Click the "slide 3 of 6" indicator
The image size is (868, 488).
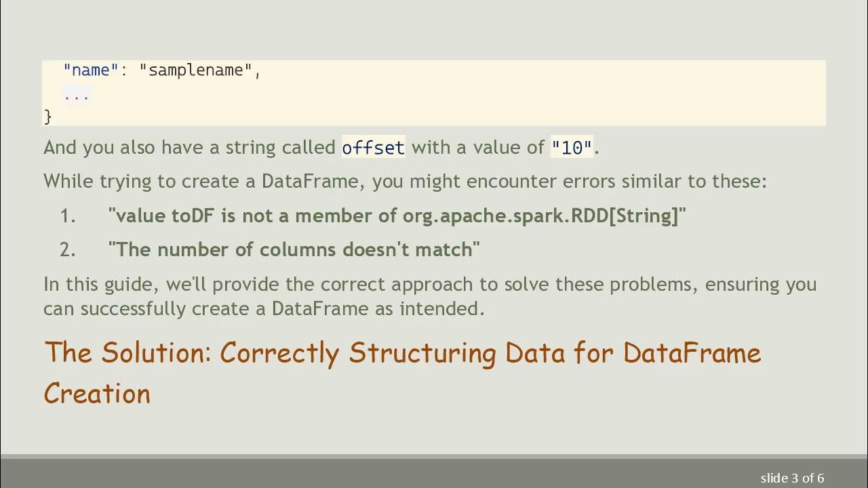click(x=792, y=478)
